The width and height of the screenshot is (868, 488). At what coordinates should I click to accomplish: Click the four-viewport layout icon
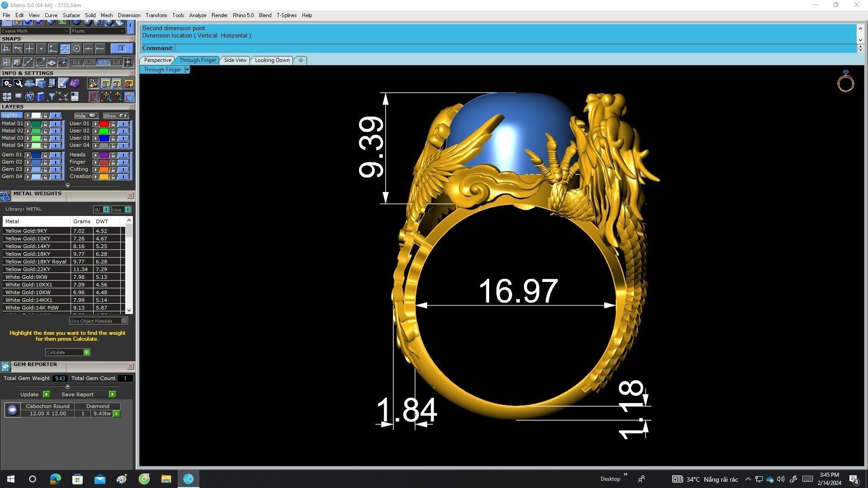pos(7,97)
